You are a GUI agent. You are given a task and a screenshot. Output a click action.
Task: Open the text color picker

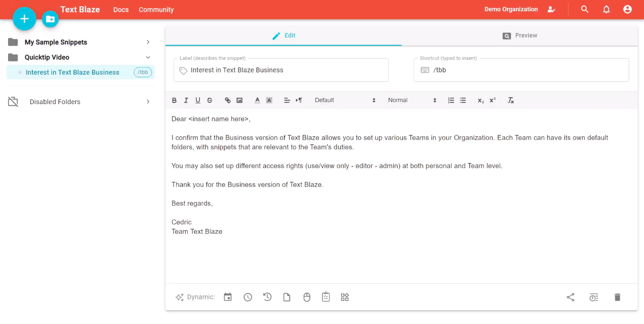[257, 101]
